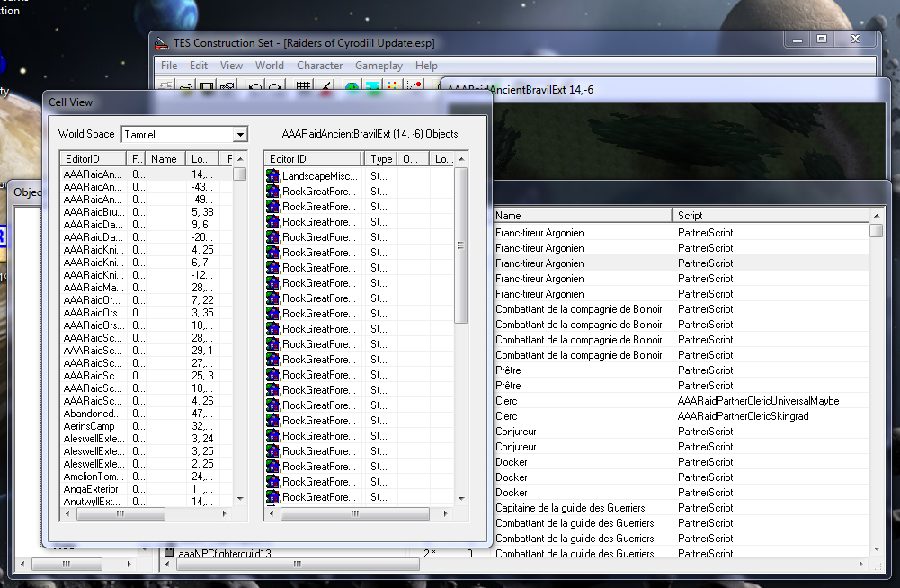Click Object Window horizontal scroll-right arrow
This screenshot has width=900, height=588.
pos(860,564)
